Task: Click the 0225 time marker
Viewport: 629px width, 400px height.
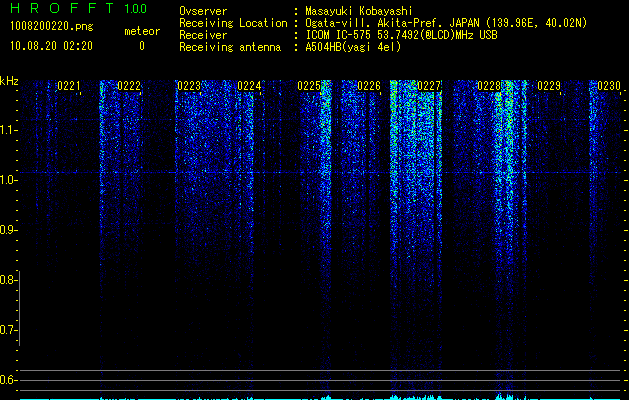Action: 309,86
